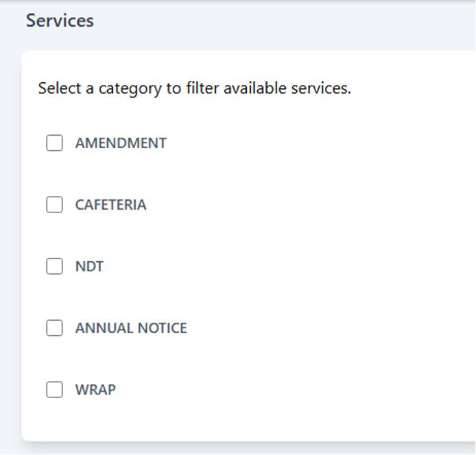Click the word 'Select' in the instruction sentence
The width and height of the screenshot is (476, 455).
58,88
